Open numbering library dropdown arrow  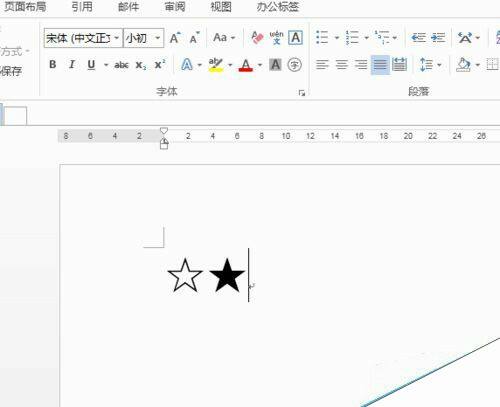(366, 38)
